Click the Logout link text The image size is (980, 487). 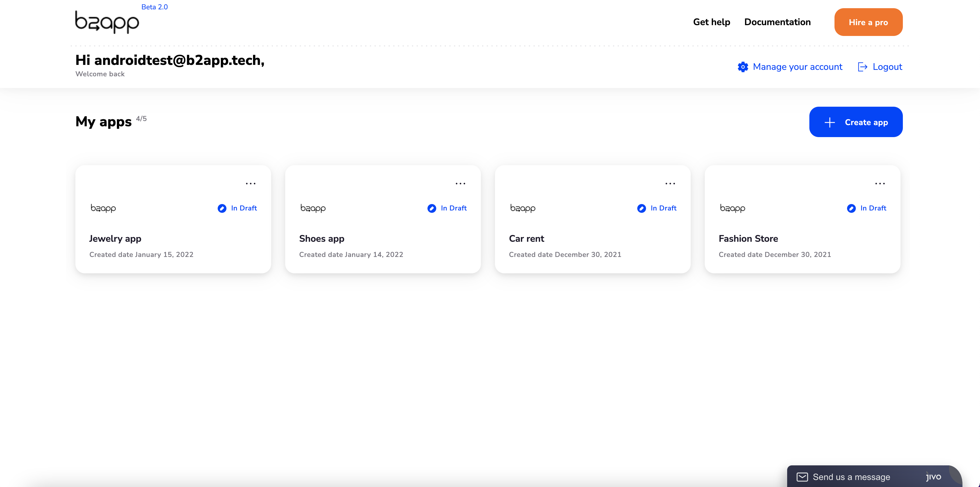click(x=887, y=67)
